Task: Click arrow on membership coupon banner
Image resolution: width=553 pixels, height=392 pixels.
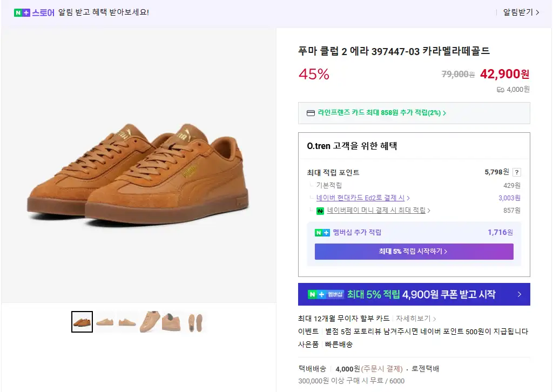Action: [519, 294]
